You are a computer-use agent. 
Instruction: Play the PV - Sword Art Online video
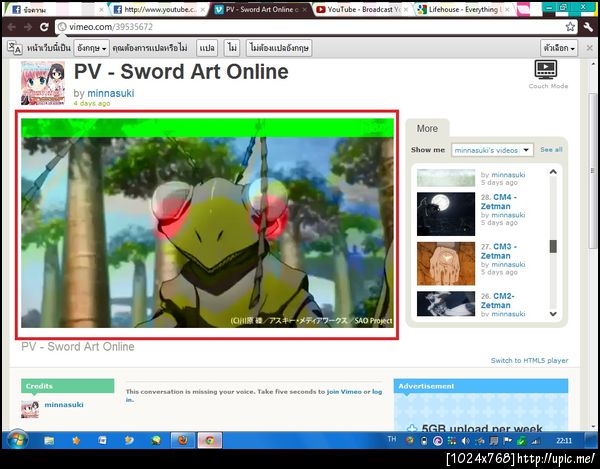pyautogui.click(x=207, y=223)
